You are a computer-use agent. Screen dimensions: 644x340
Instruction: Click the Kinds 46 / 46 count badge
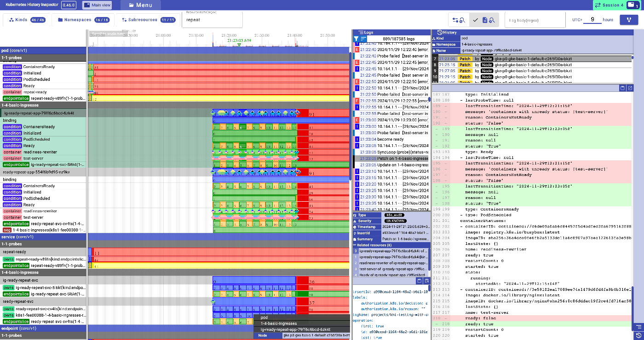39,20
